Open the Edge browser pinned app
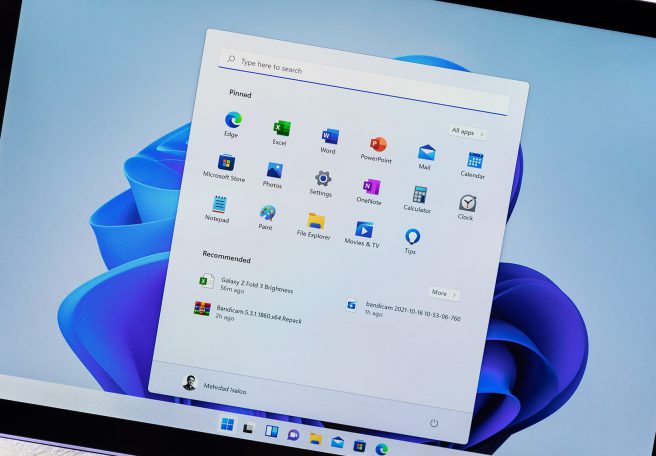The image size is (656, 456). point(232,124)
